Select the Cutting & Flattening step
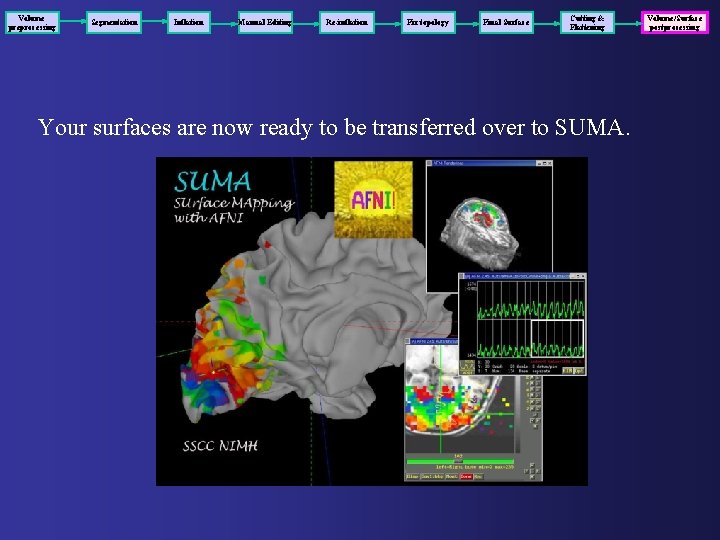The width and height of the screenshot is (720, 540). (587, 22)
